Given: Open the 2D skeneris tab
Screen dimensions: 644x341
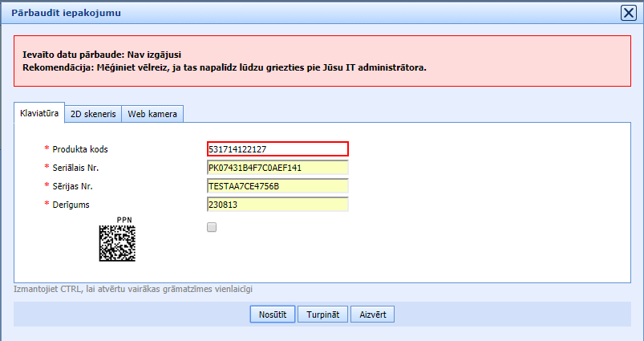Looking at the screenshot, I should point(93,115).
